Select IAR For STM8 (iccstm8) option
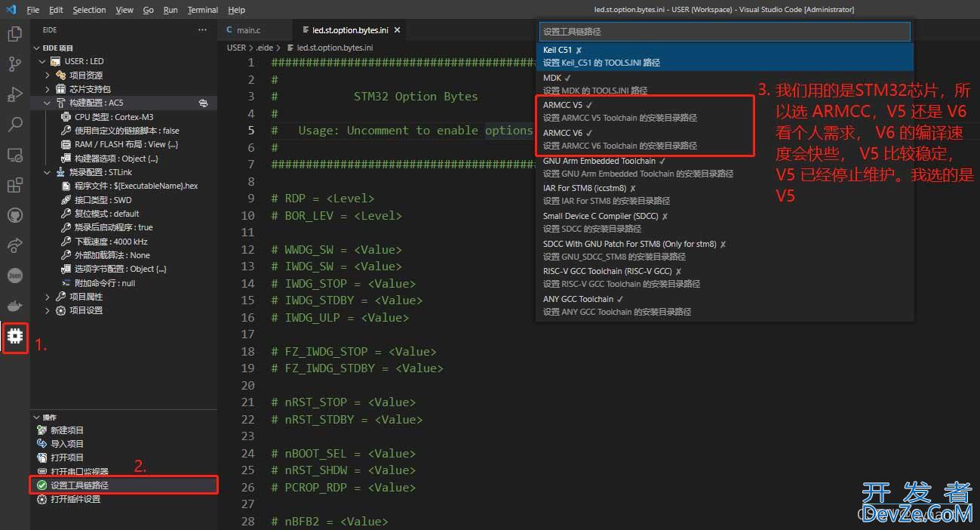980x530 pixels. tap(724, 194)
